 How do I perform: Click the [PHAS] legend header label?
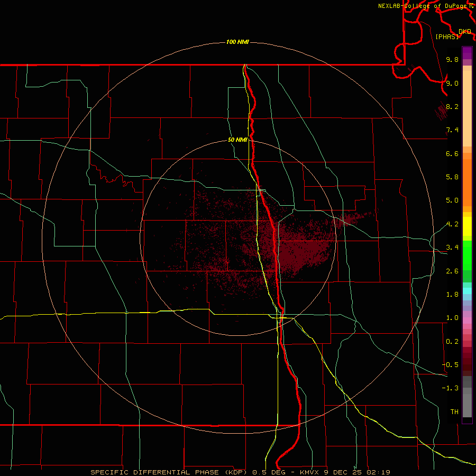(x=447, y=36)
